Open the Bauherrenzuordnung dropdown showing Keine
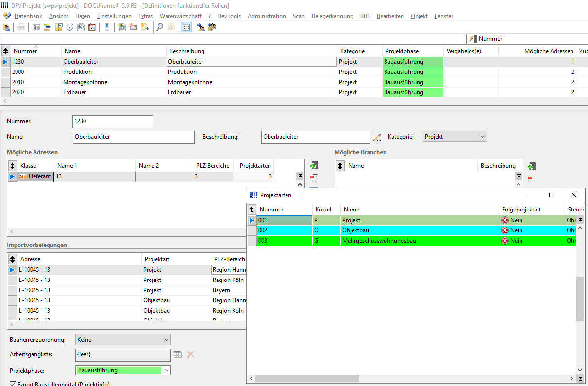This screenshot has width=588, height=386. pos(123,340)
